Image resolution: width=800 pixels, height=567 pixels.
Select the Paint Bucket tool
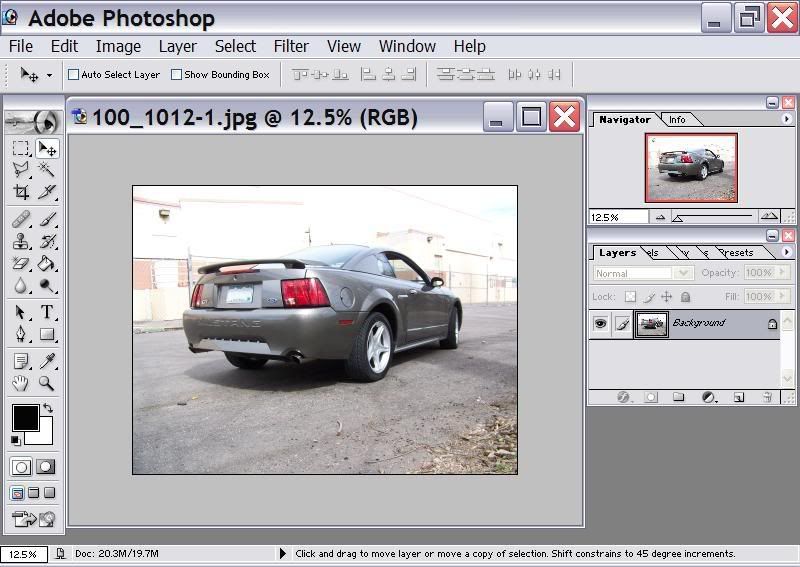coord(46,263)
